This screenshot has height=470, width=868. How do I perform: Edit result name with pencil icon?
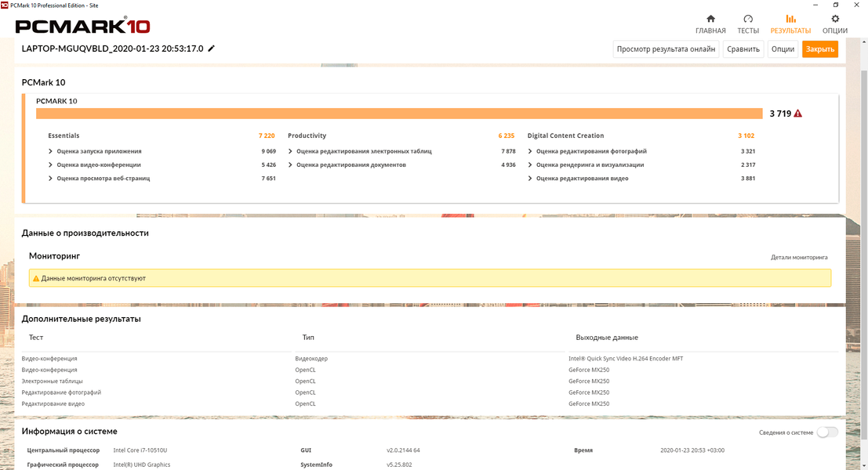pos(212,49)
